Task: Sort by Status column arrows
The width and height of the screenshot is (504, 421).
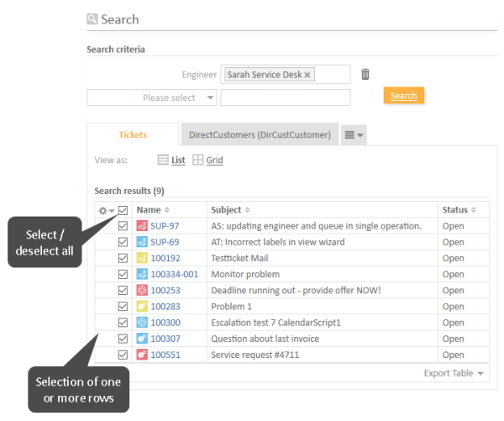Action: (x=473, y=210)
